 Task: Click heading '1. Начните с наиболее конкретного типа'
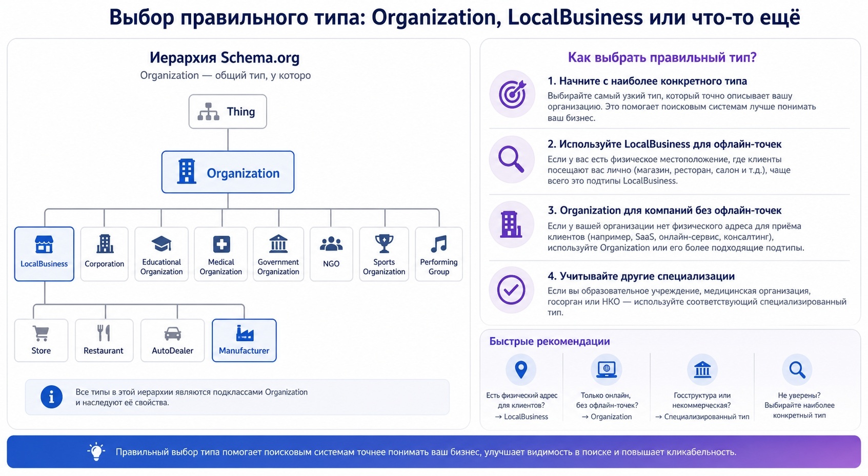647,81
